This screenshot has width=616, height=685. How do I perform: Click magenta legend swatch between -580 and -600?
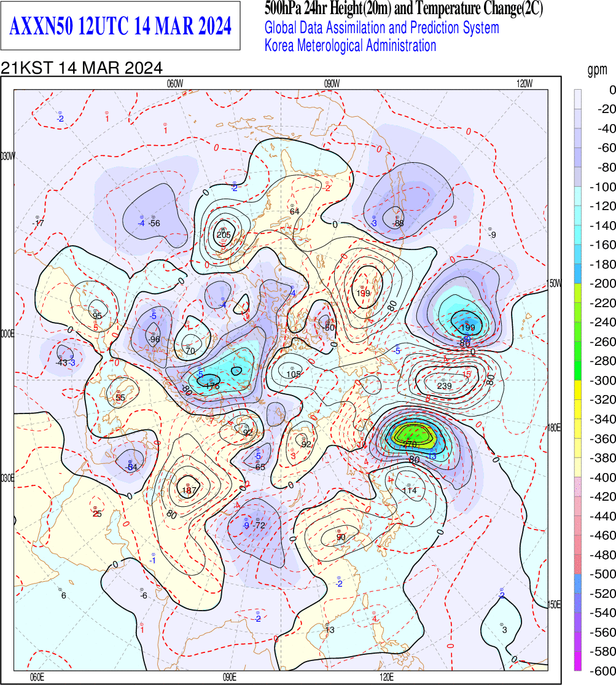577,660
